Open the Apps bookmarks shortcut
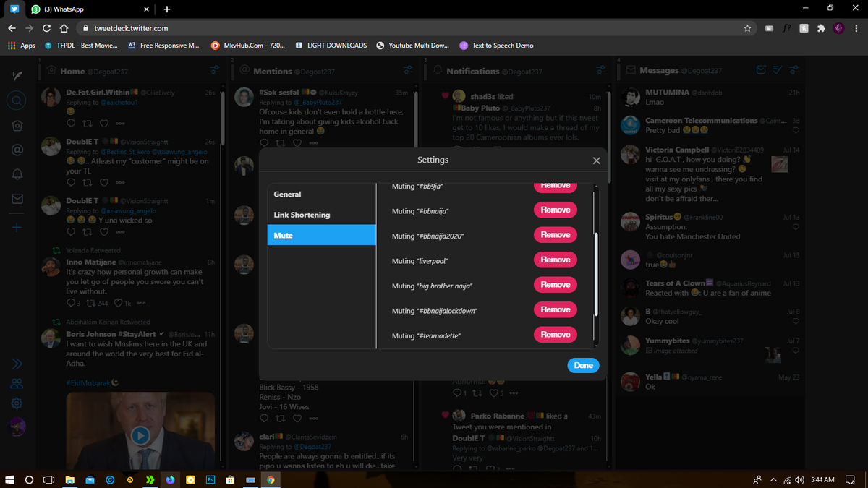This screenshot has width=868, height=488. 21,46
